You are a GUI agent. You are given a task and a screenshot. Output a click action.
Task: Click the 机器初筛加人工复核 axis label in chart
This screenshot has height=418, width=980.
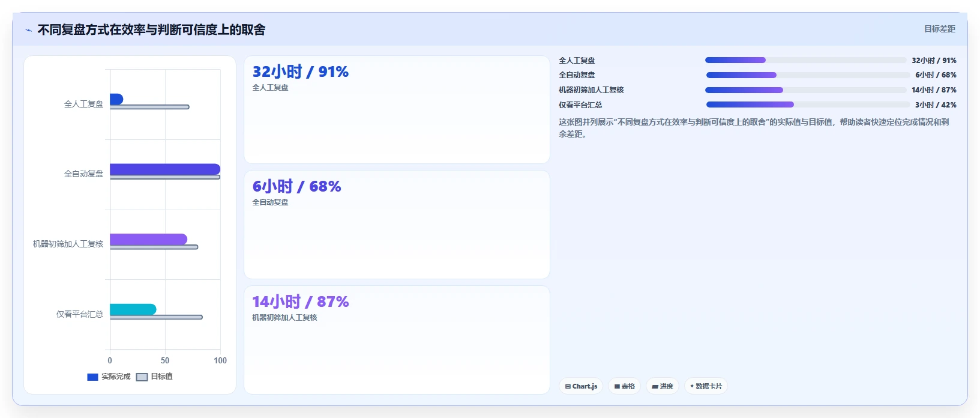click(x=68, y=244)
